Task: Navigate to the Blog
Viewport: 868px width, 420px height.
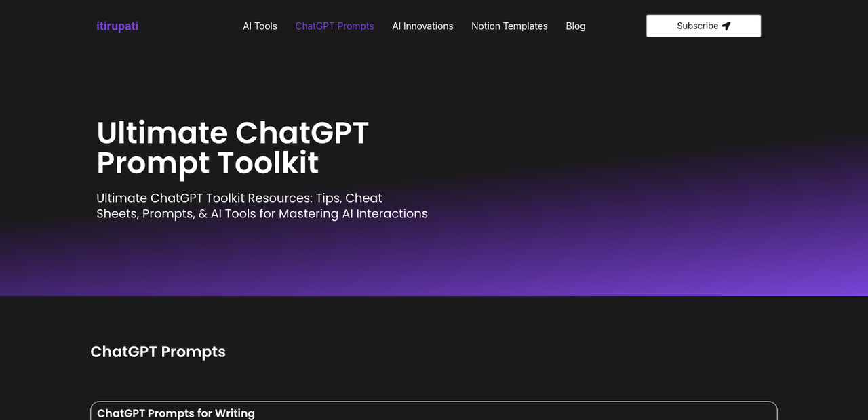Action: [x=576, y=26]
